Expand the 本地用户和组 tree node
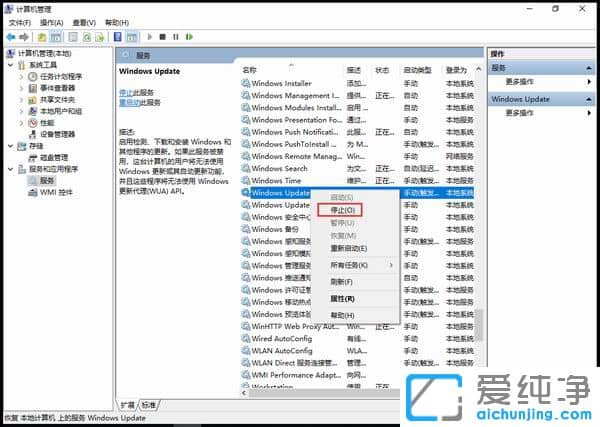This screenshot has height=427, width=600. click(x=21, y=111)
